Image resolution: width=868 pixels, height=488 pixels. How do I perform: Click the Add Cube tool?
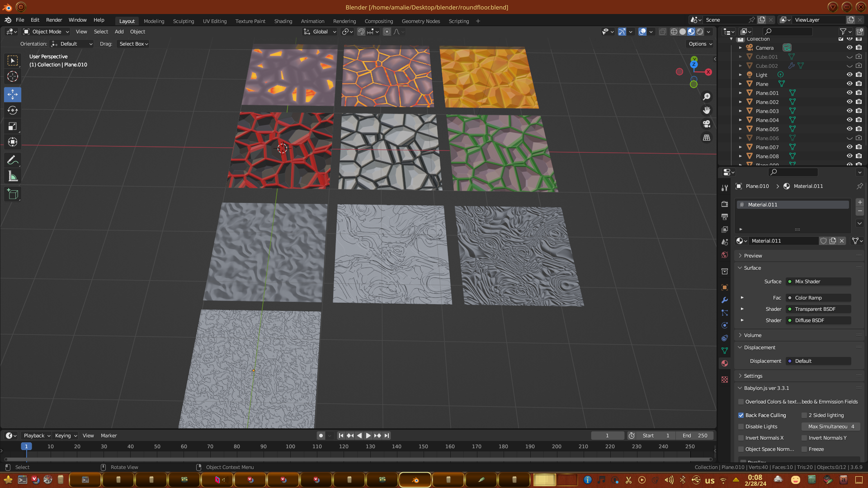click(x=13, y=194)
